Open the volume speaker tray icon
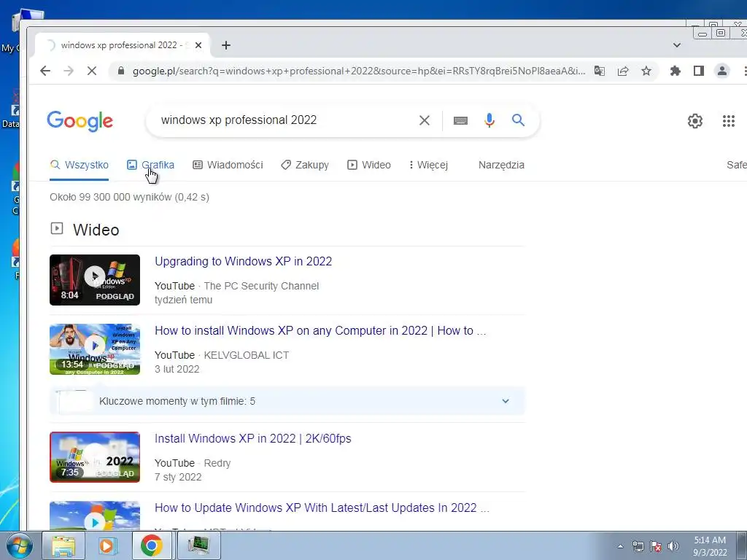 (673, 546)
